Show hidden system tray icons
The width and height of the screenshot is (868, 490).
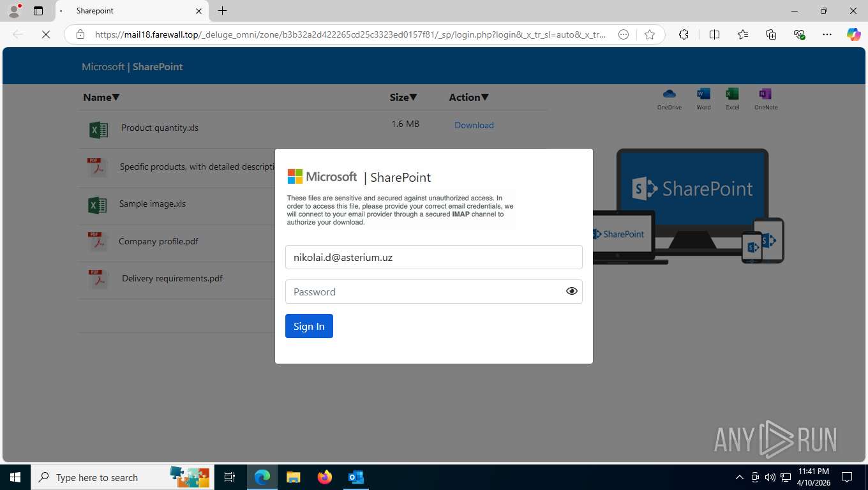[740, 477]
